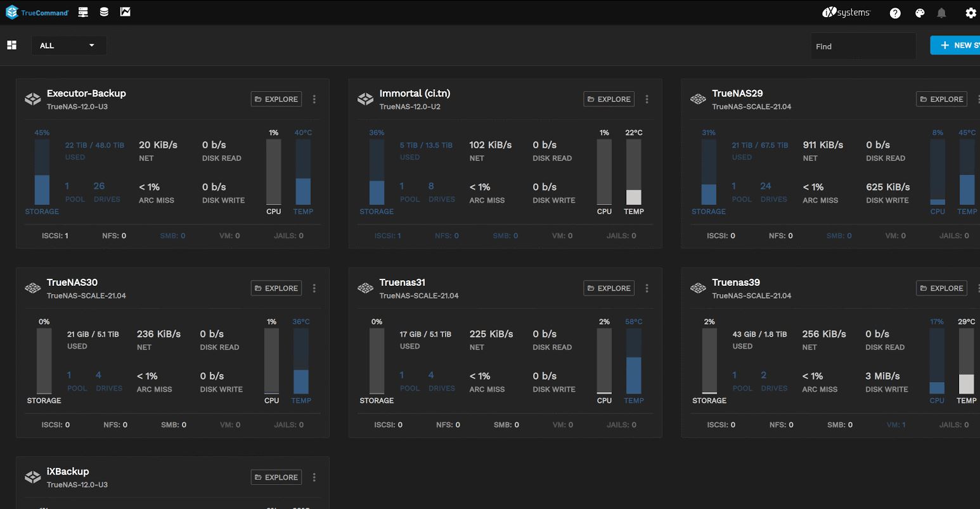The height and width of the screenshot is (509, 980).
Task: Click the '3 MiB/s' disk write value
Action: pos(882,376)
